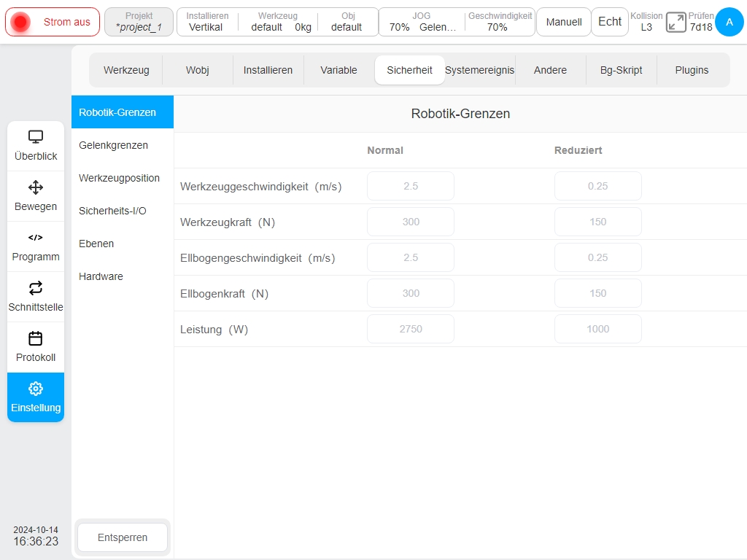Screen dimensions: 747x560
Task: Click the Strom aus power button
Action: point(53,22)
